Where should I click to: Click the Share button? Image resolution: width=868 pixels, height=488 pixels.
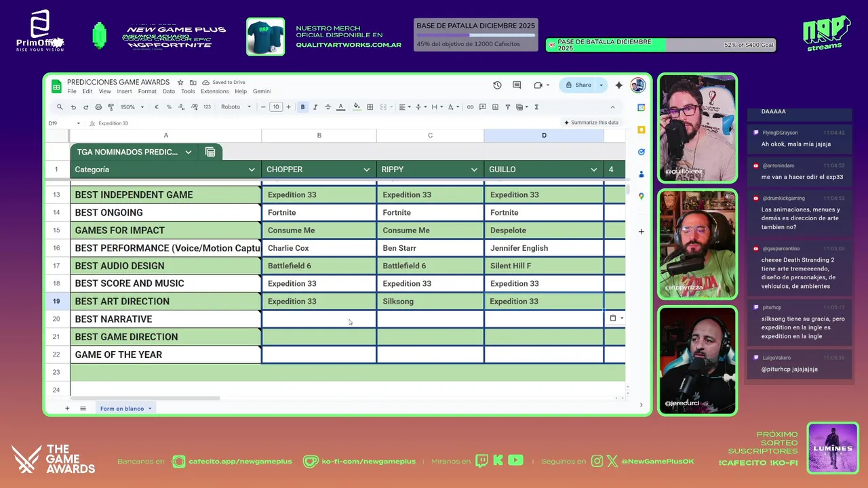click(x=577, y=85)
